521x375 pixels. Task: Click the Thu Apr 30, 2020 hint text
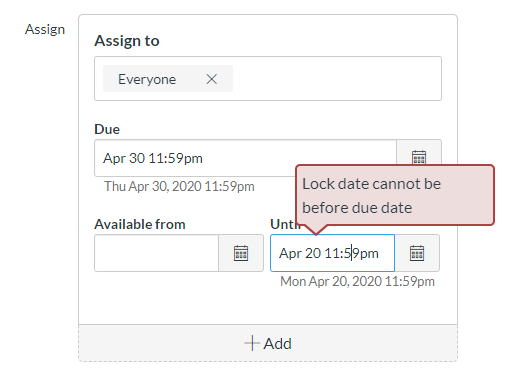[x=179, y=186]
